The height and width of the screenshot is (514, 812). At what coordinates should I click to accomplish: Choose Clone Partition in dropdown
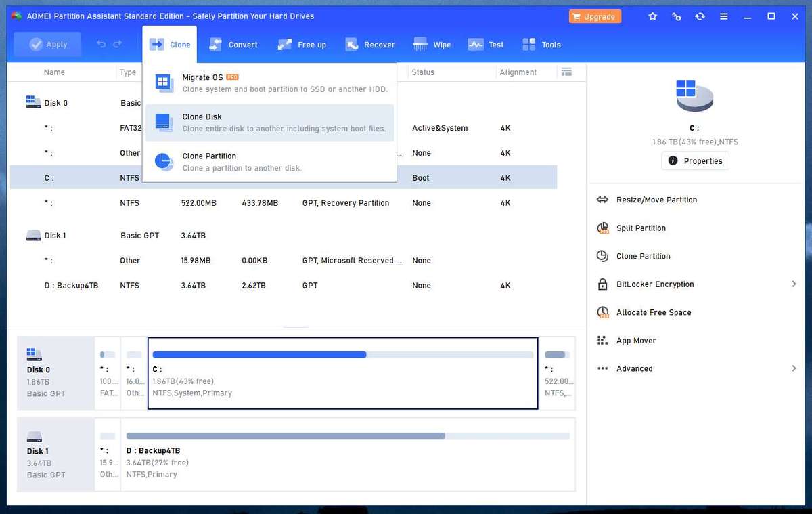269,162
